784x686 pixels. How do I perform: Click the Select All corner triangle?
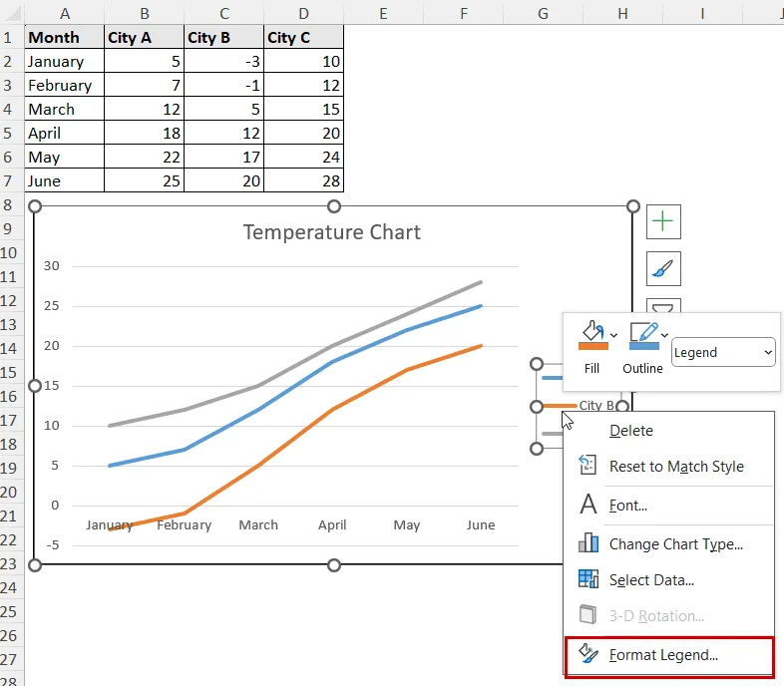click(x=14, y=14)
